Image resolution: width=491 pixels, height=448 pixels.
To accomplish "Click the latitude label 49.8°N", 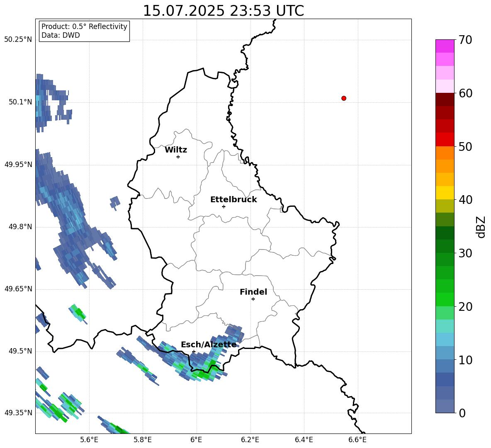I will (x=20, y=227).
